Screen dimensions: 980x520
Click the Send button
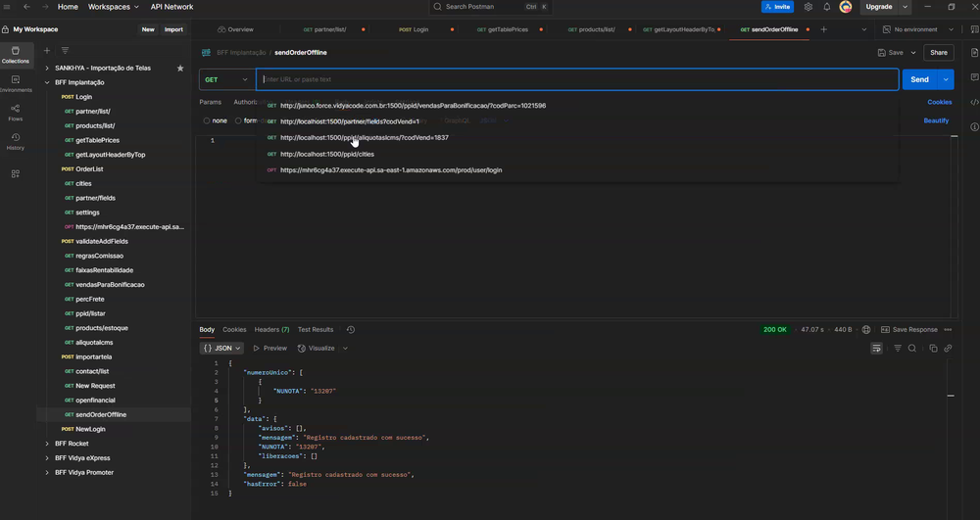click(x=919, y=79)
